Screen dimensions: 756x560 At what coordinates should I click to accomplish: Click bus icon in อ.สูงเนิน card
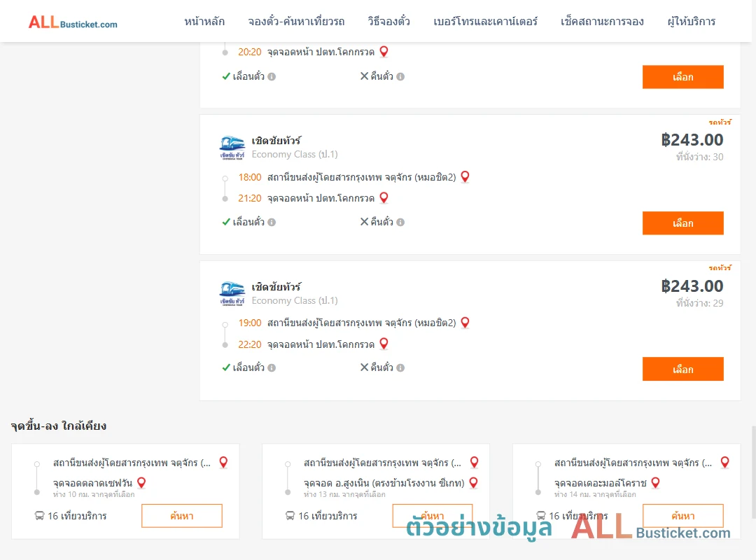(290, 516)
